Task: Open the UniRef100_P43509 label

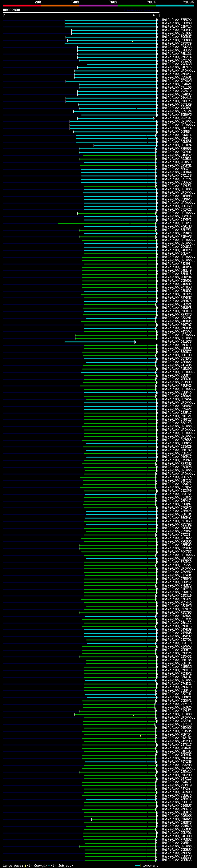Action: pos(177,792)
